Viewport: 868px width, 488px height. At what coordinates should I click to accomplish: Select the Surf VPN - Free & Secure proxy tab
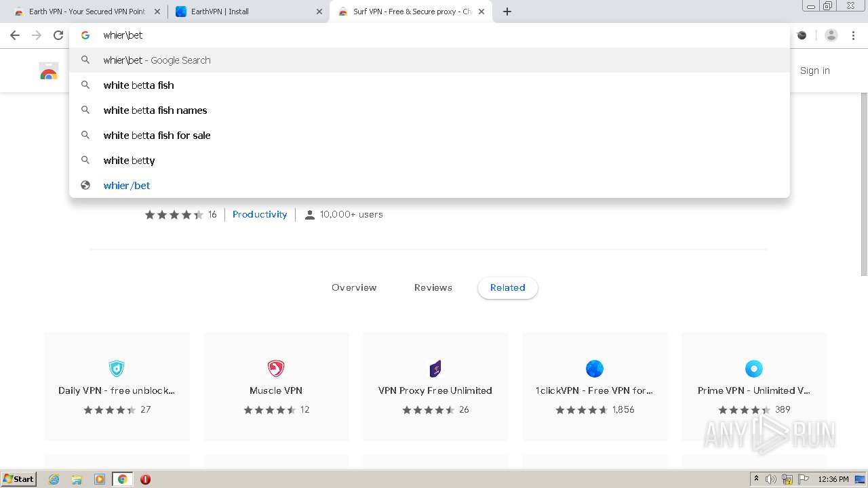tap(412, 12)
